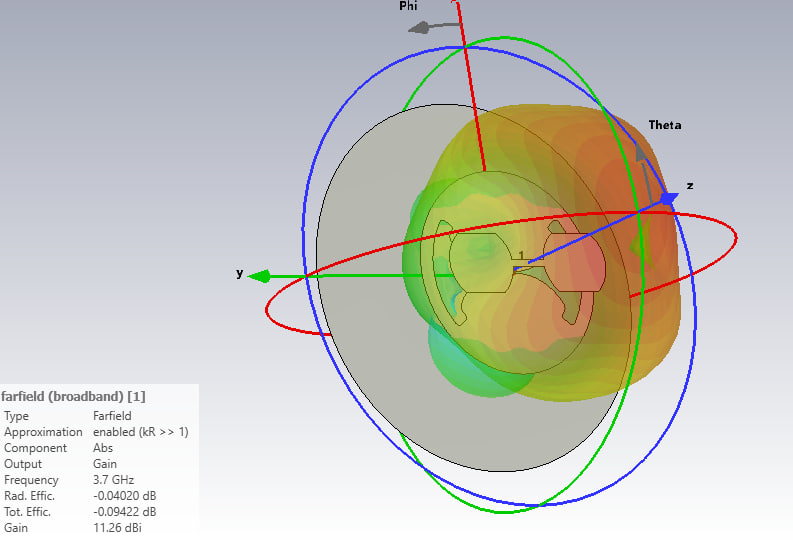The image size is (793, 540).
Task: Click the 'Rad. Effic.' row label
Action: point(29,496)
